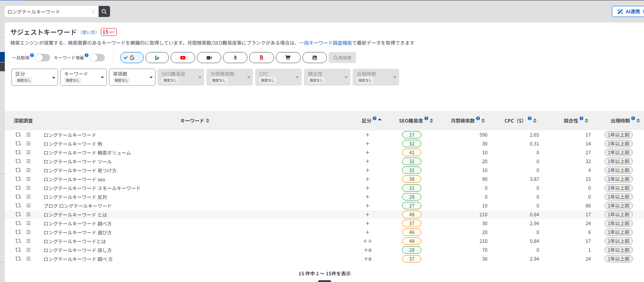
Task: Click keyword ブログ ロングテールキーワード
Action: (x=78, y=206)
